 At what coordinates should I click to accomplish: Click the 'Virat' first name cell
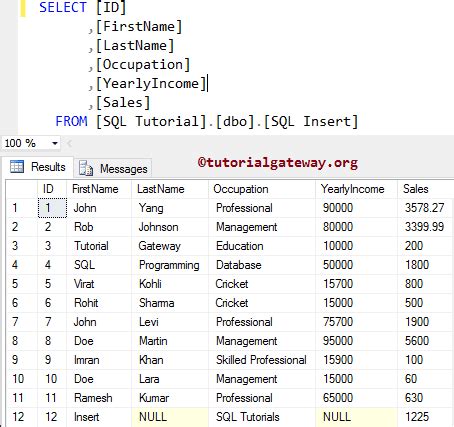[99, 284]
